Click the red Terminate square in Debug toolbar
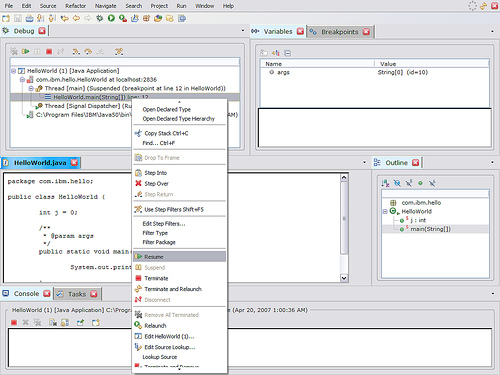The width and height of the screenshot is (500, 375). (49, 51)
